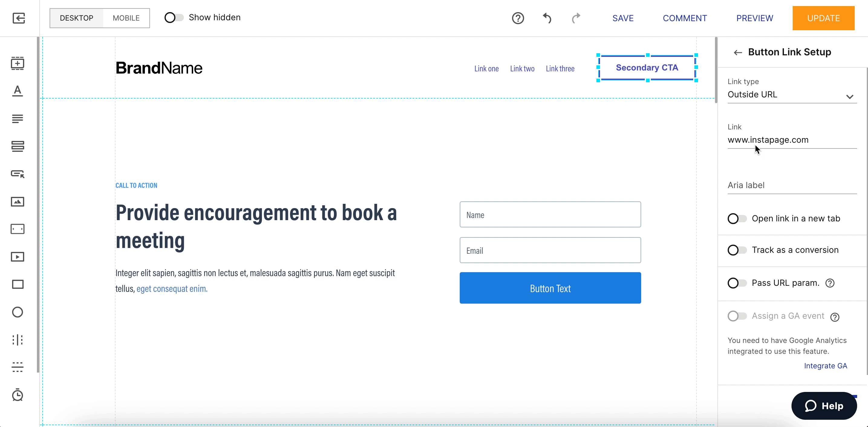Open help tooltip for Assign a GA event
The height and width of the screenshot is (427, 868).
pos(835,317)
